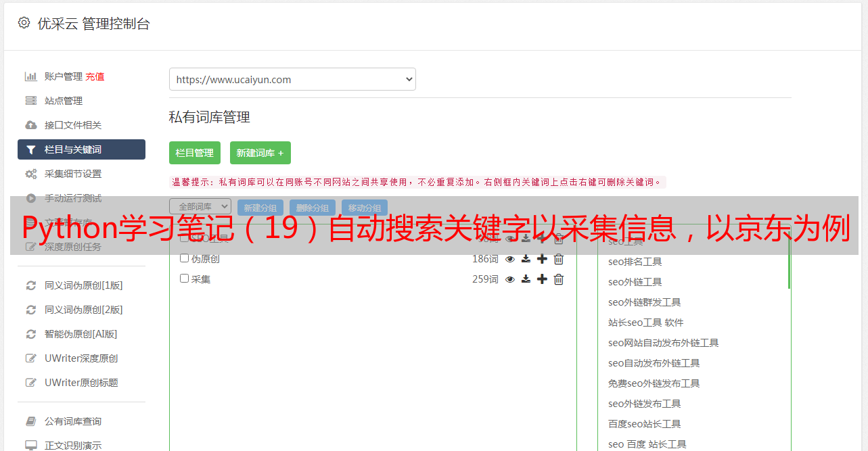The height and width of the screenshot is (451, 868).
Task: Select keyword seo排名工具 in right list
Action: [x=635, y=262]
